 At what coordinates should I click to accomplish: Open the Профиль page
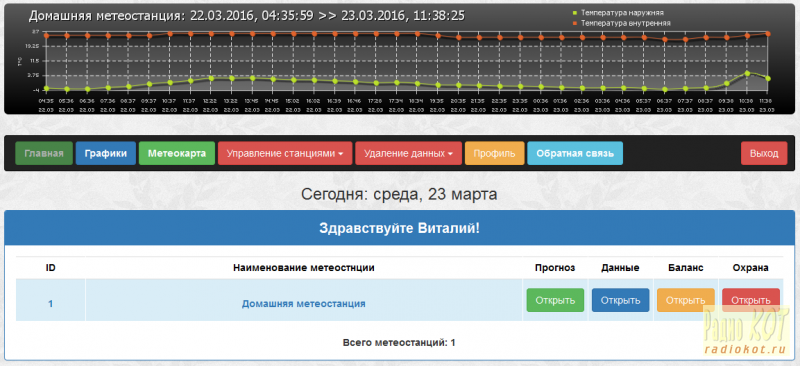(494, 154)
